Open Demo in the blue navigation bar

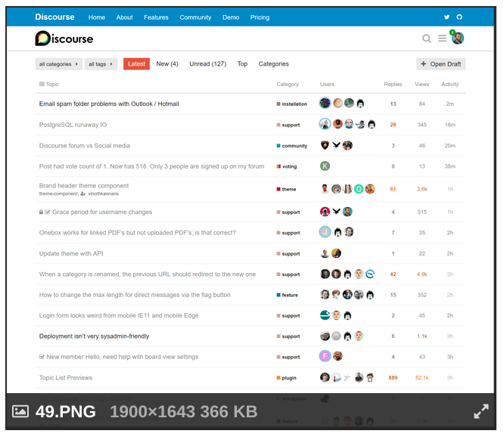click(231, 17)
